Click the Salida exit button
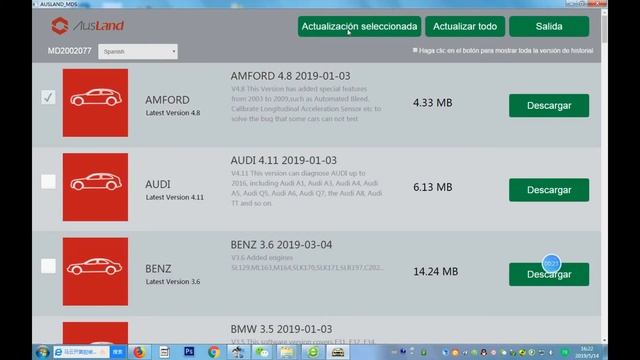This screenshot has width=640, height=360. 549,27
